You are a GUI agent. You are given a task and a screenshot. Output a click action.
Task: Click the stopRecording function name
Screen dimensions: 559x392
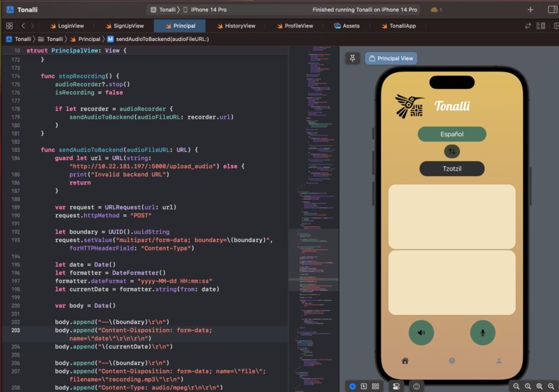pyautogui.click(x=82, y=76)
